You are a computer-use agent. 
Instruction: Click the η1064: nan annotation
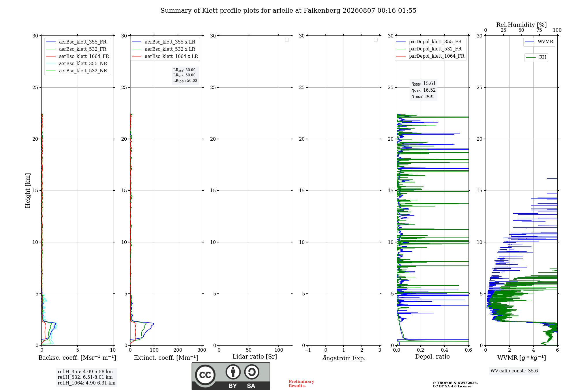pos(422,96)
